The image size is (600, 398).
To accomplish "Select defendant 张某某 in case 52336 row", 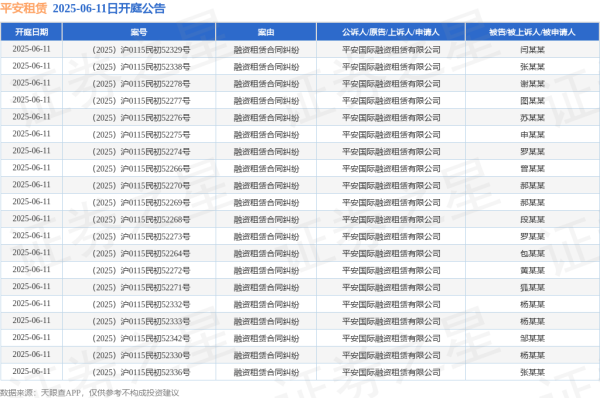I will 532,372.
